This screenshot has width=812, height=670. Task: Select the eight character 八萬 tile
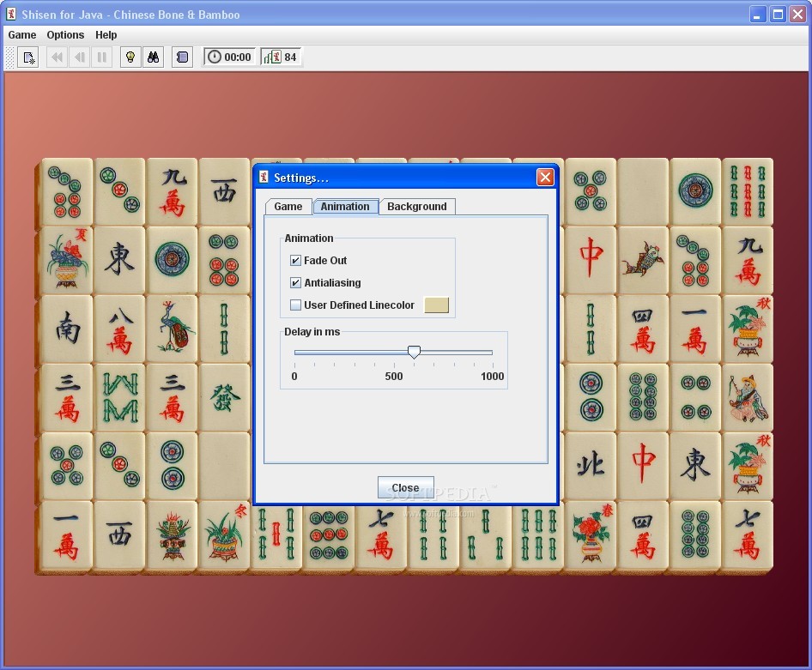coord(119,329)
